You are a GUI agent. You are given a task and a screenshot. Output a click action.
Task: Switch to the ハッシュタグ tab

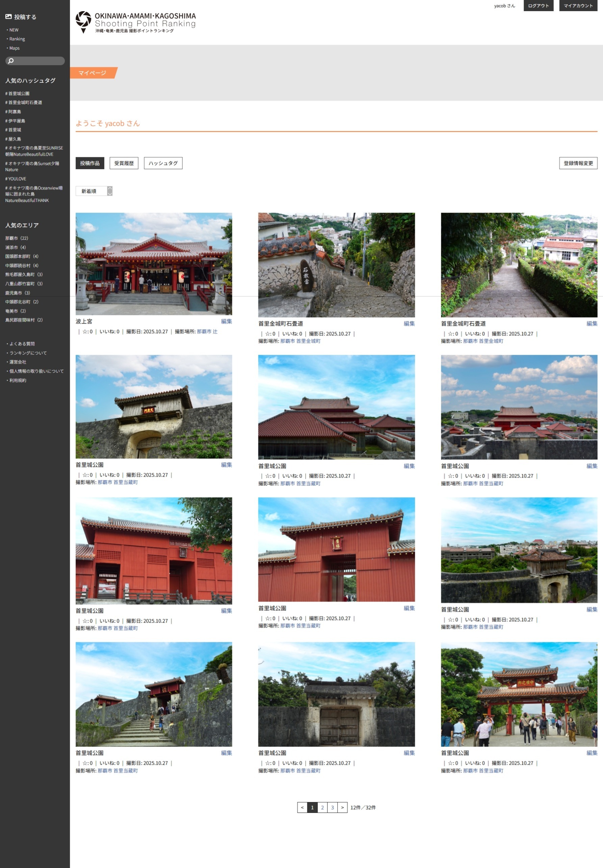[163, 163]
